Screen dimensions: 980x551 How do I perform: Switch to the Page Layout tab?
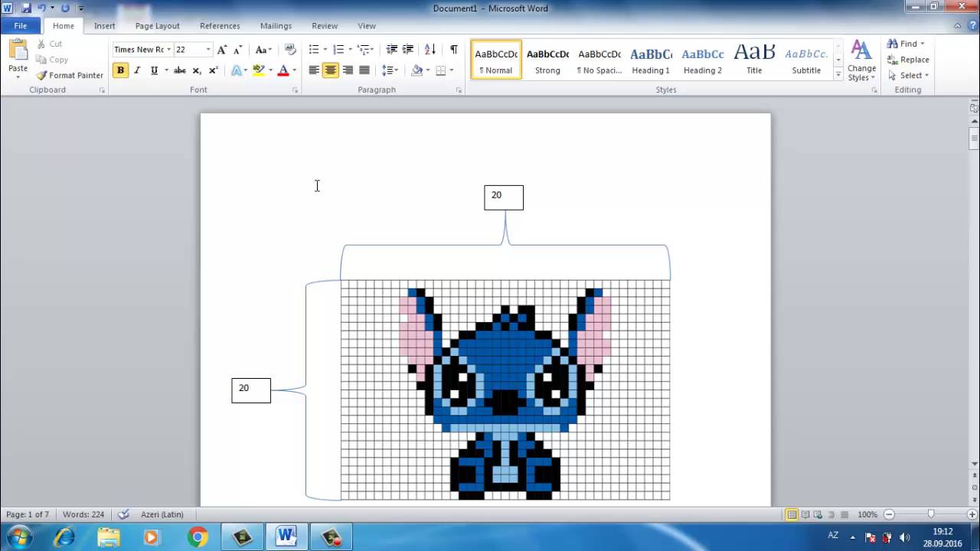coord(158,26)
